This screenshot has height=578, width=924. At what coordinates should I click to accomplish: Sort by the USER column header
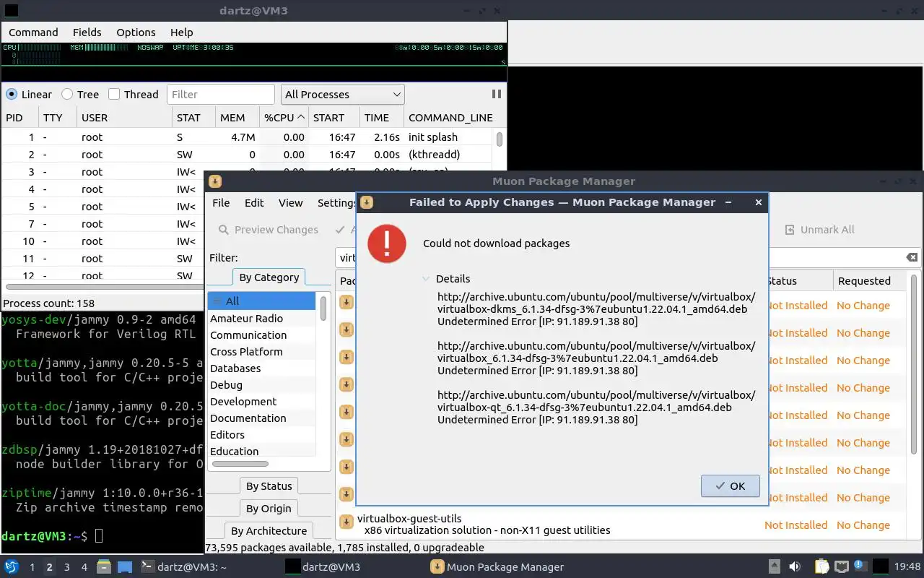(x=124, y=118)
